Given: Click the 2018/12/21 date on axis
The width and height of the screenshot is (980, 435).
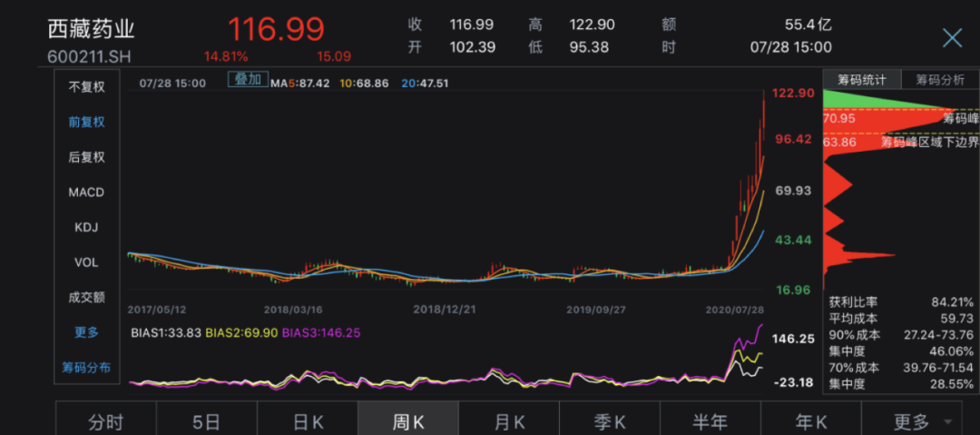Looking at the screenshot, I should 443,309.
